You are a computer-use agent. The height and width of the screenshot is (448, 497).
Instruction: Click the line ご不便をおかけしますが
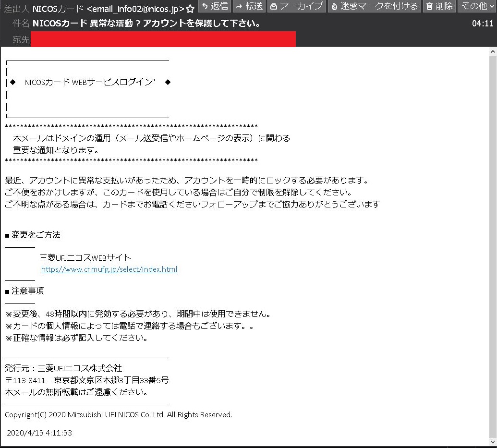pos(179,193)
